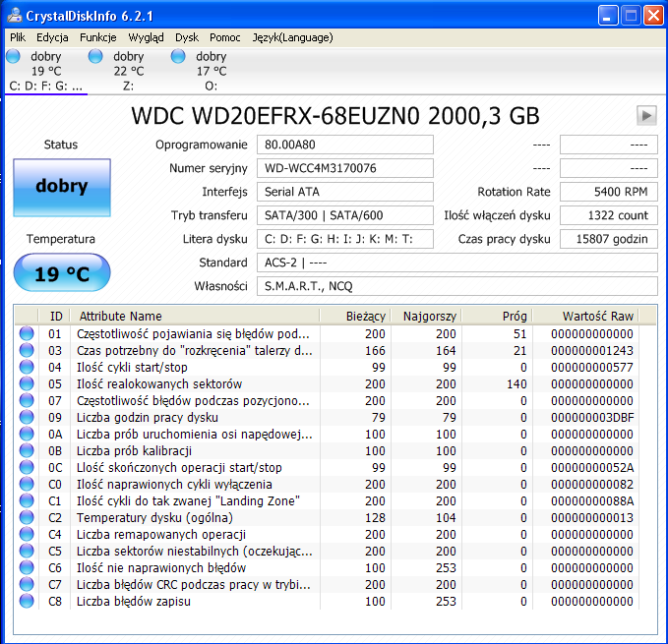
Task: Select row Ilość nie naprawionych błędów
Action: (x=328, y=568)
